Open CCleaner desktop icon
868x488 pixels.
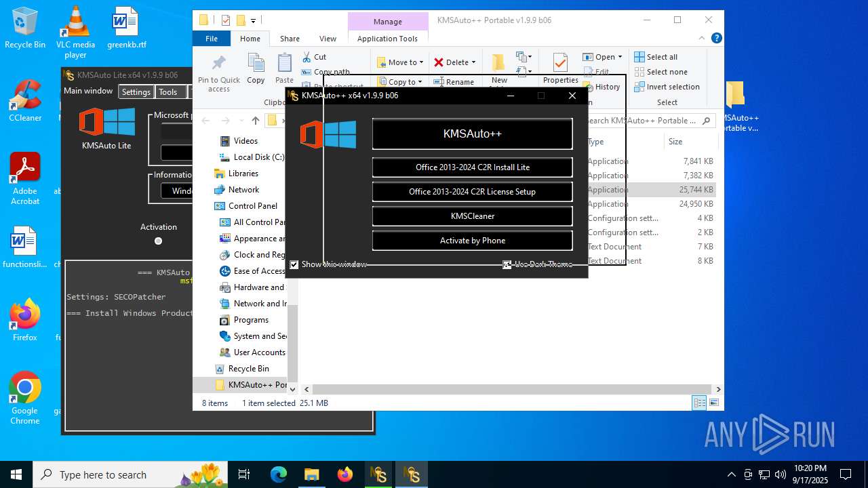click(x=25, y=100)
